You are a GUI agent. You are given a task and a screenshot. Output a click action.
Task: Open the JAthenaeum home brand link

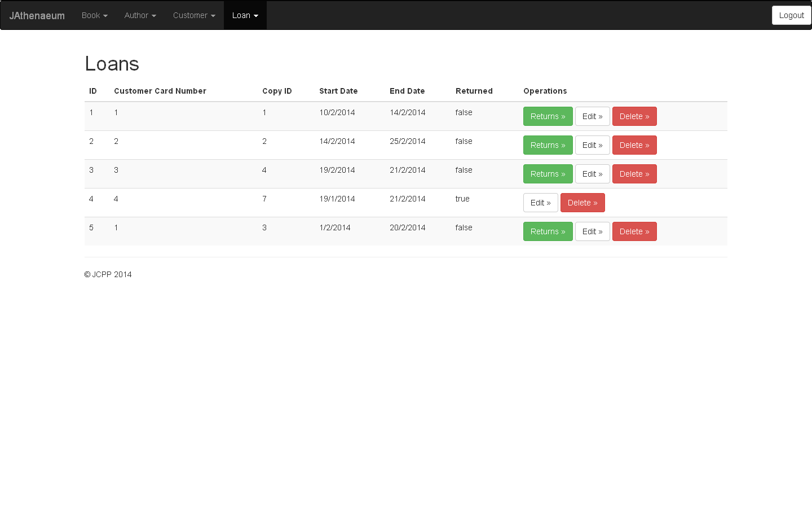pyautogui.click(x=37, y=15)
